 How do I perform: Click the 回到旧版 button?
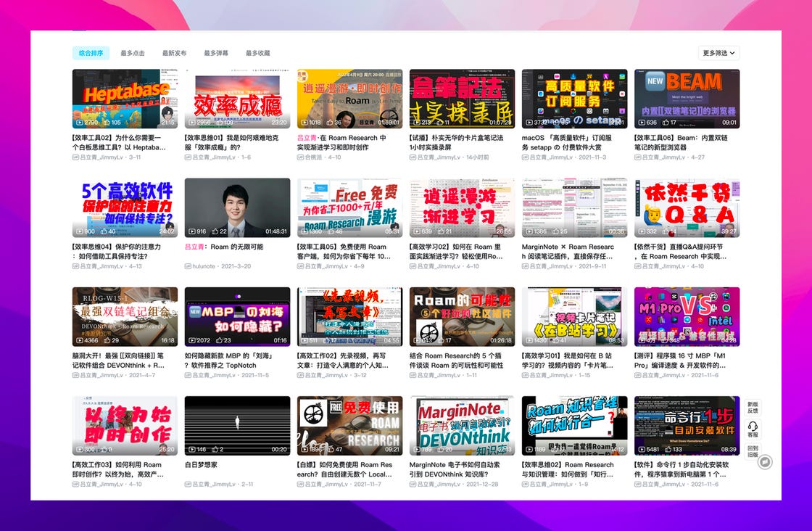[753, 450]
